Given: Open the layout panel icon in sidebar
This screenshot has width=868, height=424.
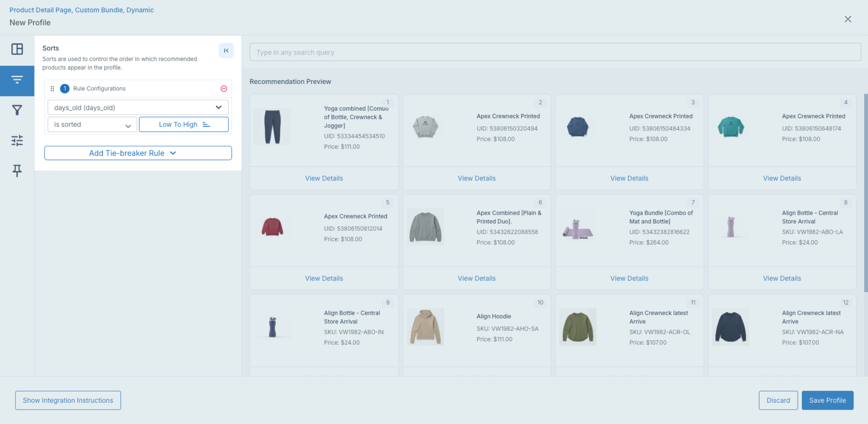Looking at the screenshot, I should (17, 49).
